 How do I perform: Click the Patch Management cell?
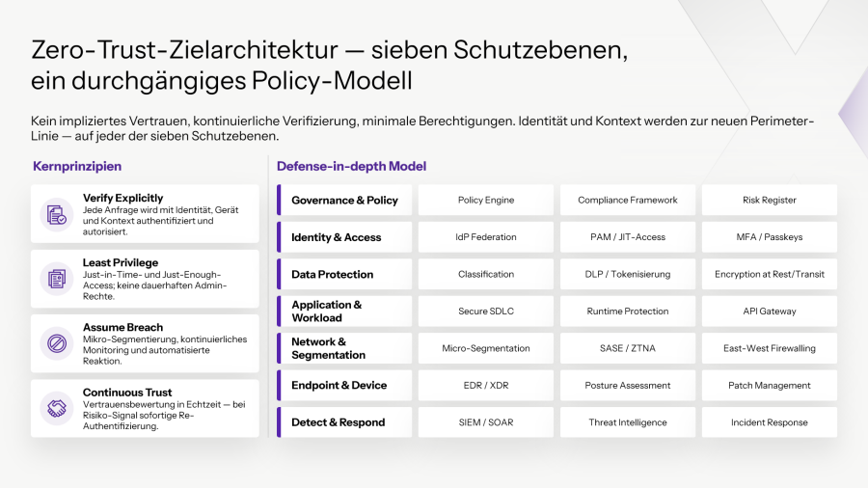[x=770, y=385]
